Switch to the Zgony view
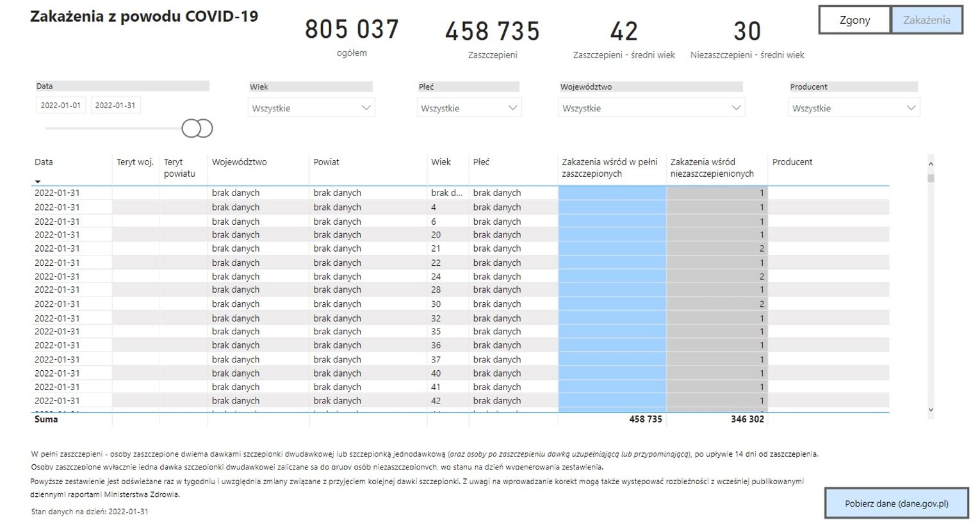The width and height of the screenshot is (980, 529). (854, 20)
